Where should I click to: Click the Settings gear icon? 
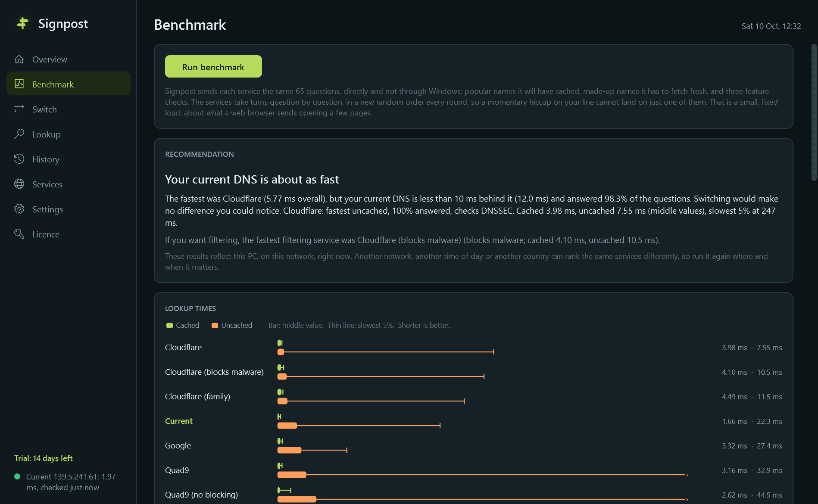coord(19,209)
